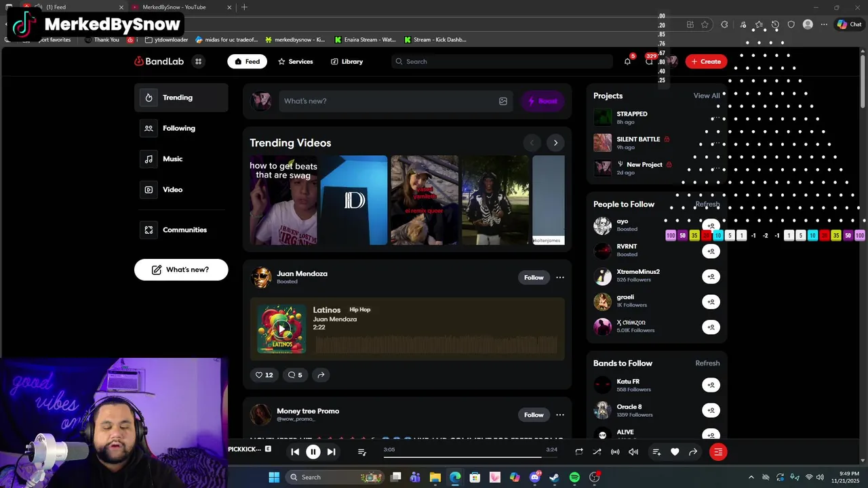Open the Windows Start menu
Viewport: 868px width, 488px height.
274,477
